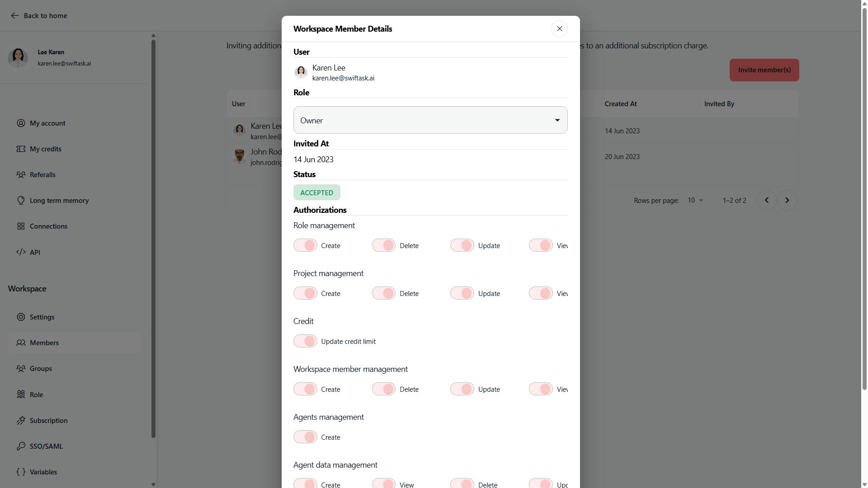This screenshot has height=488, width=868.
Task: Click Back to home link
Action: point(39,16)
